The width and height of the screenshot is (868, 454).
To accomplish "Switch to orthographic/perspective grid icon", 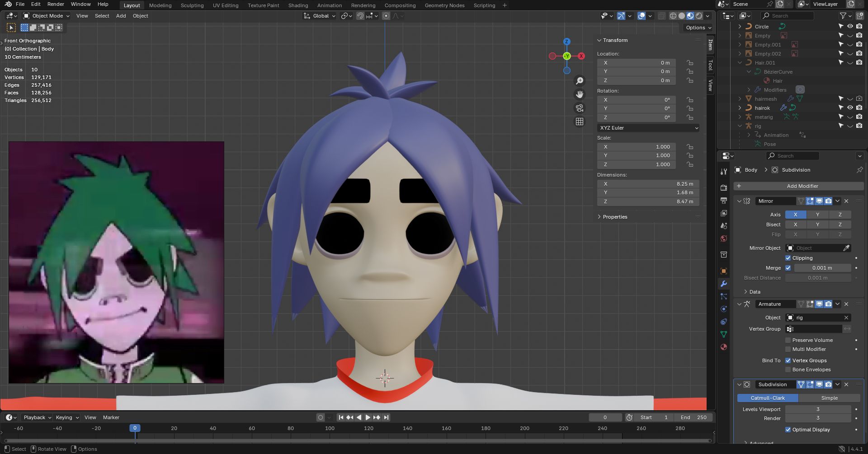I will click(x=580, y=122).
